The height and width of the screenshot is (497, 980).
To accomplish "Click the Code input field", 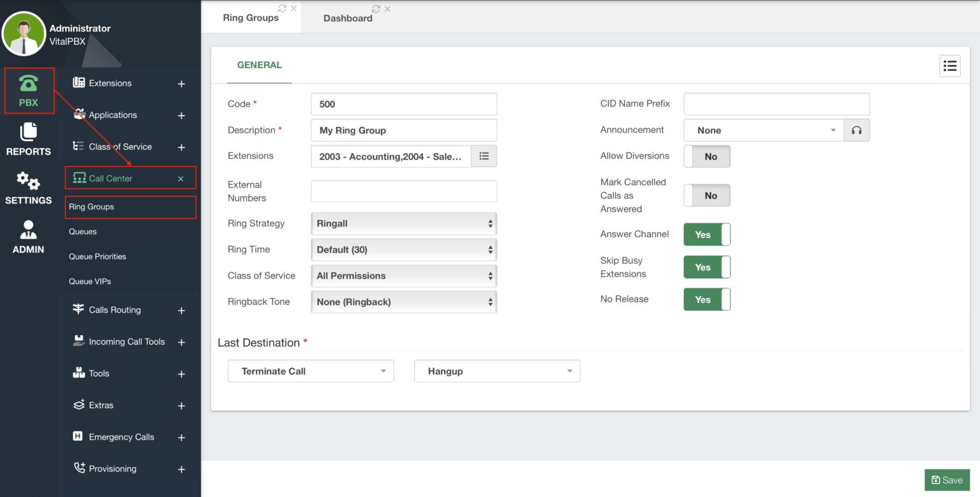I will coord(404,104).
